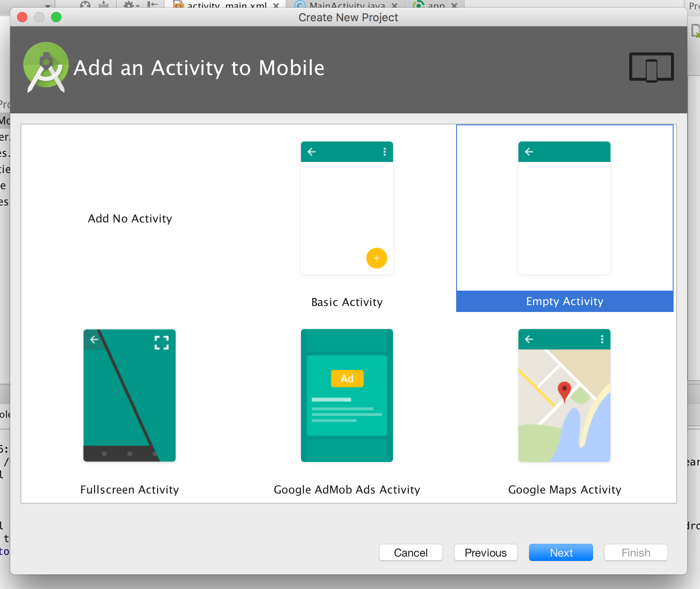Select the Fullscreen Activity template
Viewport: 700px width, 589px height.
tap(129, 395)
